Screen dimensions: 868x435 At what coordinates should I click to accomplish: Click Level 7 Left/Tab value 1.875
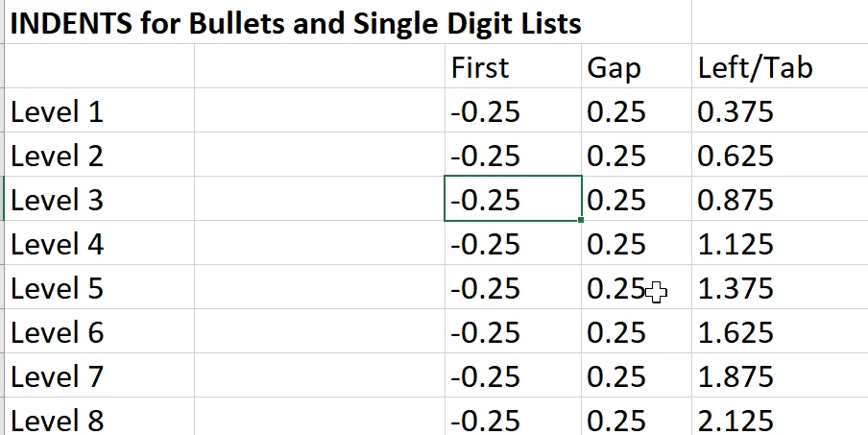(x=780, y=376)
